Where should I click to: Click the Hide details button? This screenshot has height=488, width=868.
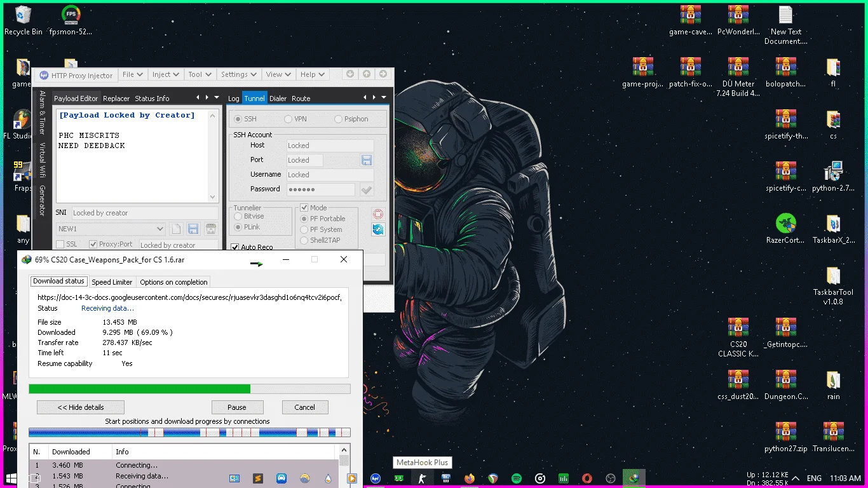[81, 407]
